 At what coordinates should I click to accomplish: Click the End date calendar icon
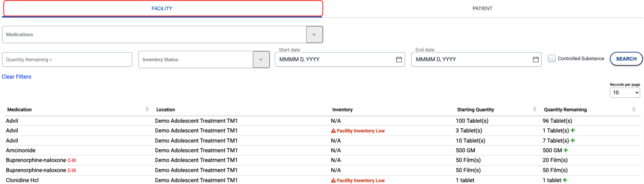tap(535, 59)
